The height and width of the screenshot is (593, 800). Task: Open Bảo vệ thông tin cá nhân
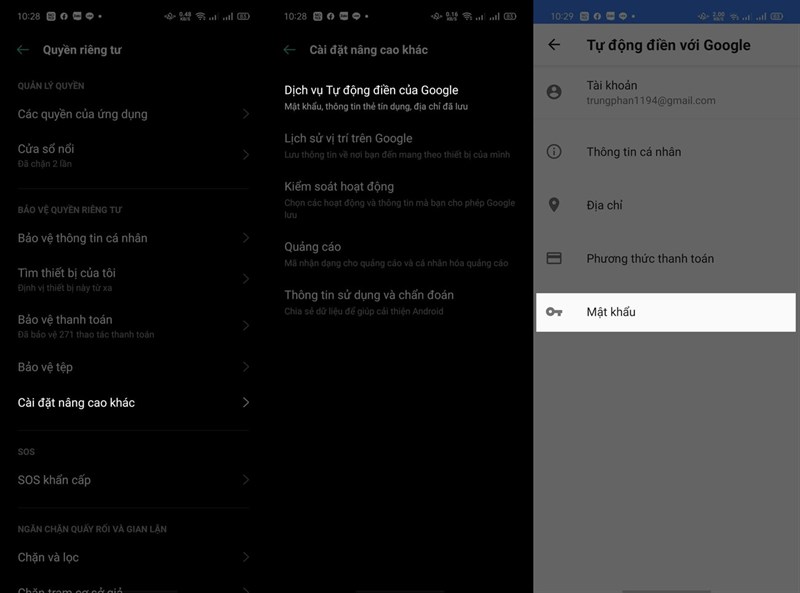[133, 238]
